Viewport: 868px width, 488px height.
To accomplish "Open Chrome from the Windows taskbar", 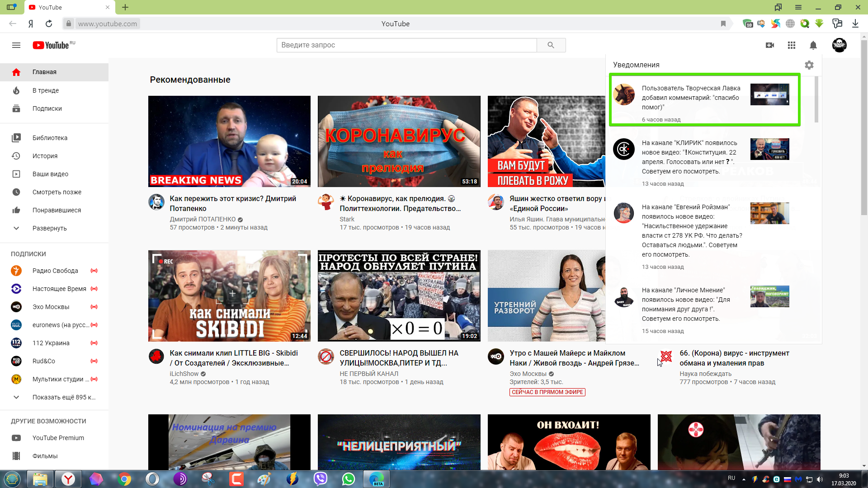I will (124, 479).
